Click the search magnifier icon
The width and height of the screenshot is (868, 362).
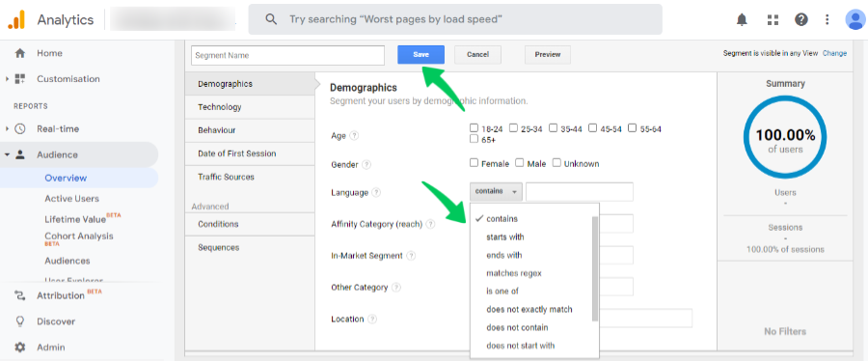(271, 19)
